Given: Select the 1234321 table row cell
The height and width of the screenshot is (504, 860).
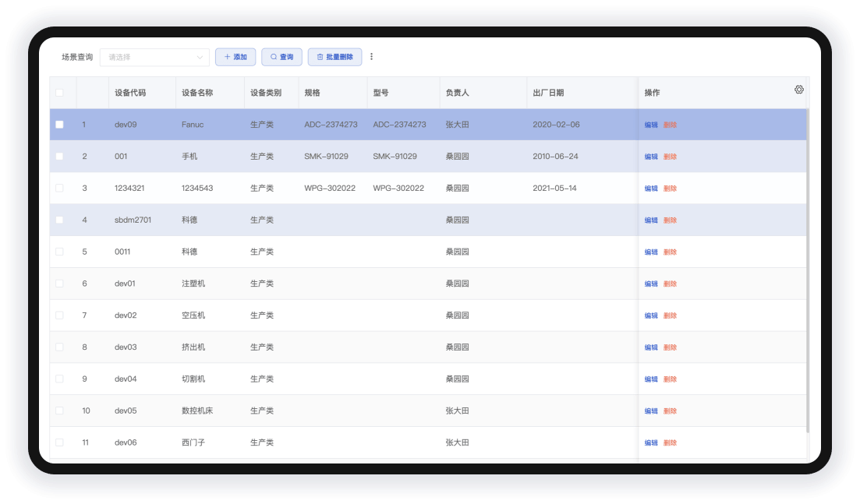Looking at the screenshot, I should 129,189.
